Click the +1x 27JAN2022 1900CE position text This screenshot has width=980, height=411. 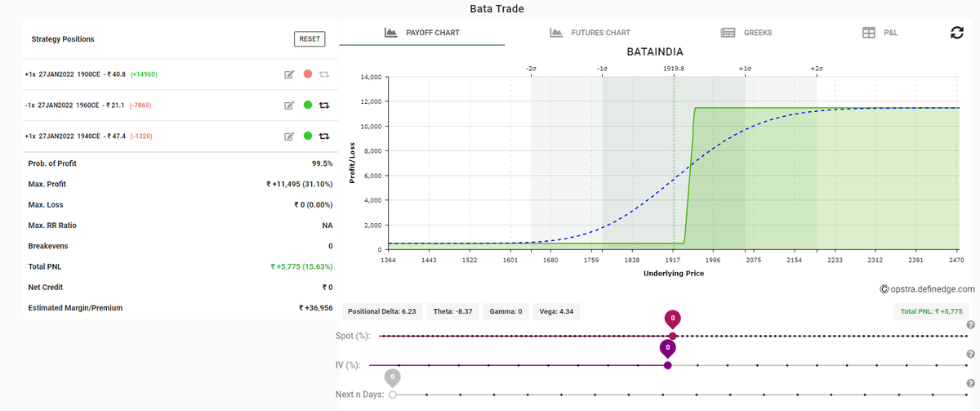click(75, 74)
